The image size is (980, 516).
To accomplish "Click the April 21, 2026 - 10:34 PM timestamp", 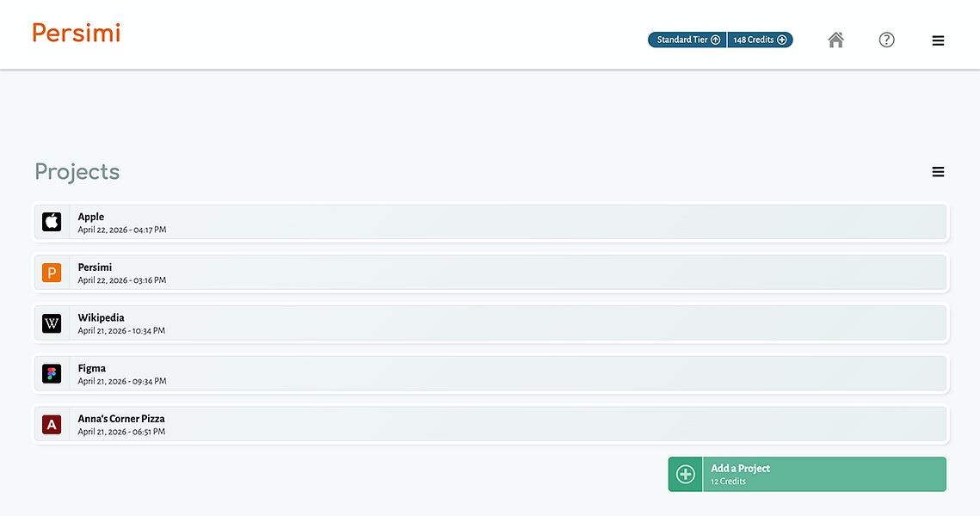I will click(121, 331).
